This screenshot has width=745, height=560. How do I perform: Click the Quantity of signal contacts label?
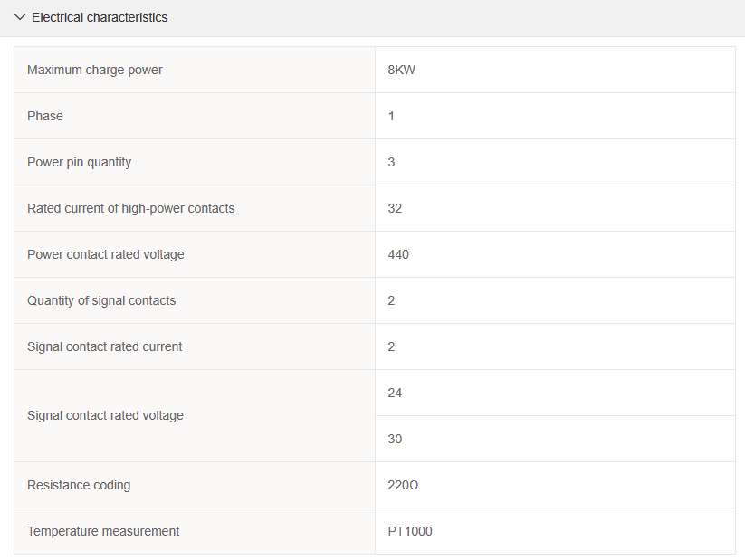[x=101, y=300]
